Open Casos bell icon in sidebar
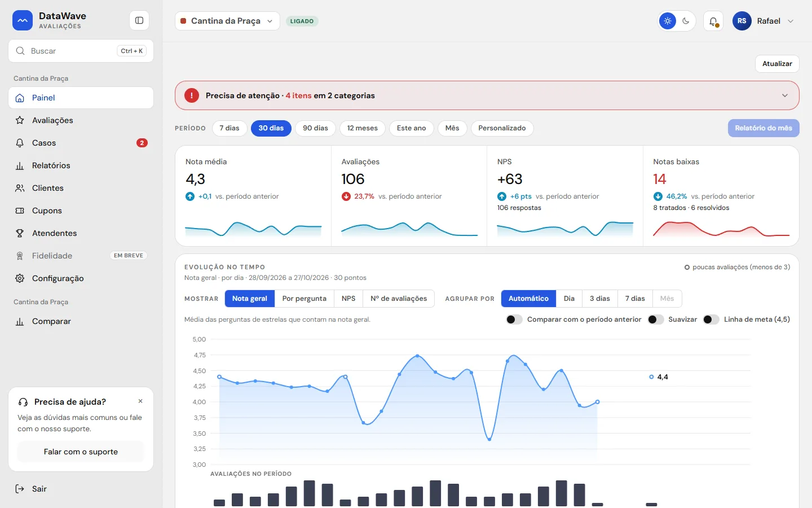This screenshot has height=508, width=812. tap(20, 143)
